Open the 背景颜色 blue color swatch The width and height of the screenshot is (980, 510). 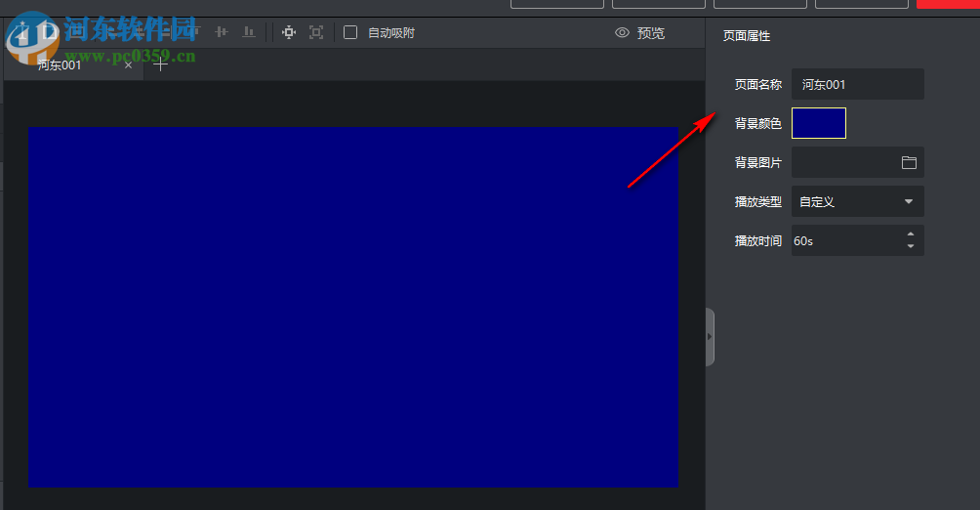pos(819,123)
